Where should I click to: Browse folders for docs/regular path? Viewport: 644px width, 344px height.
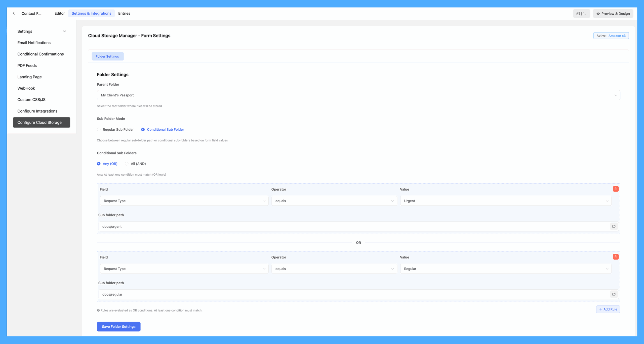pyautogui.click(x=614, y=294)
